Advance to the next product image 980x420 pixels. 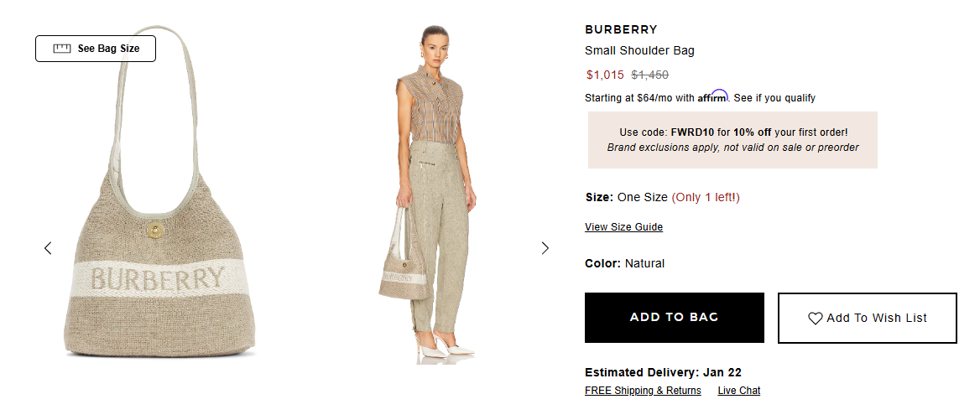point(545,248)
